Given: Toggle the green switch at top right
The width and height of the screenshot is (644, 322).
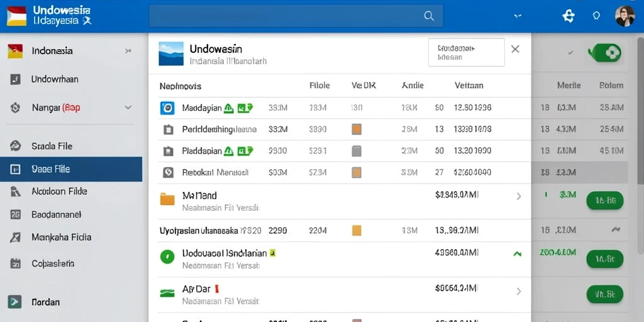Looking at the screenshot, I should coord(604,53).
